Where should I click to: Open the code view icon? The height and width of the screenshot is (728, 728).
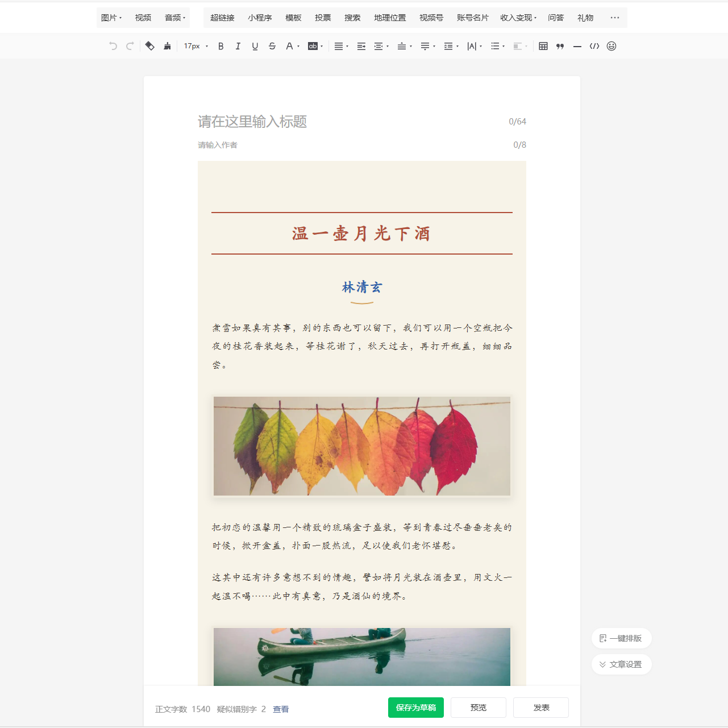(x=594, y=46)
